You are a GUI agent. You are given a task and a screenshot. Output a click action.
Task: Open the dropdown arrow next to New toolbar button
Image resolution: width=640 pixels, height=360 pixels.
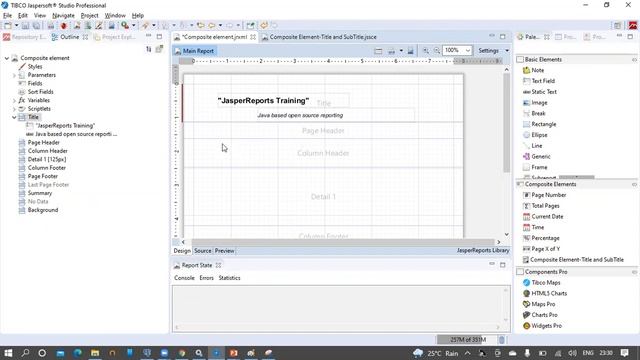click(x=16, y=26)
